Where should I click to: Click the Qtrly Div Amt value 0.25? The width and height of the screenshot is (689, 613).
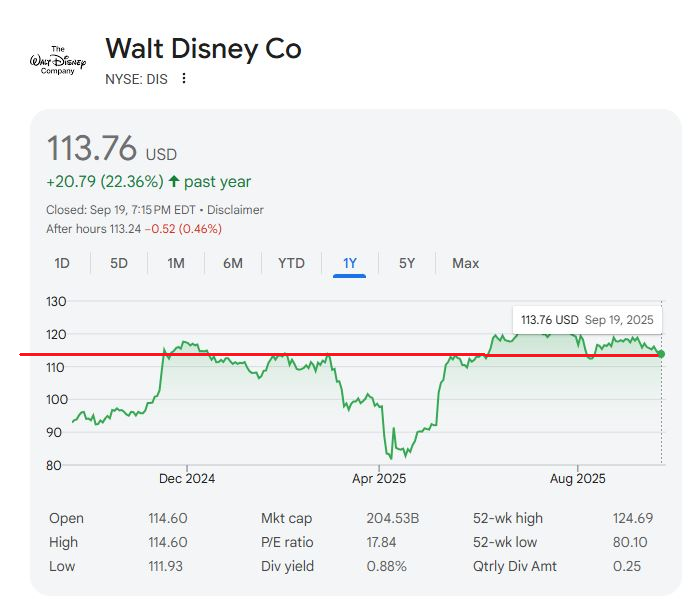pos(627,566)
